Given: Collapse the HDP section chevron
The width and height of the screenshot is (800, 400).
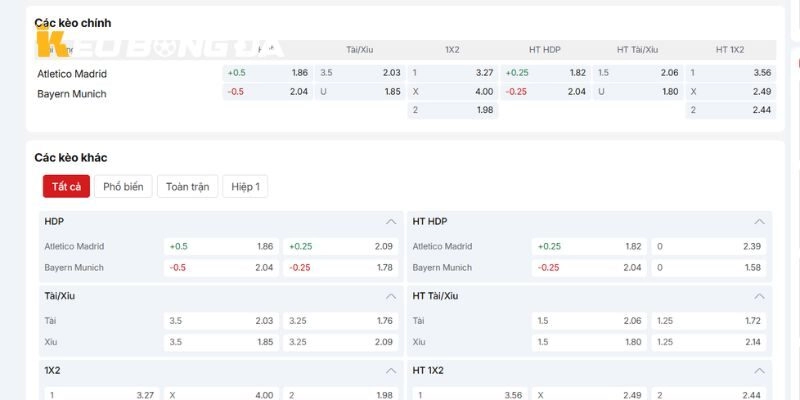Looking at the screenshot, I should (x=391, y=221).
